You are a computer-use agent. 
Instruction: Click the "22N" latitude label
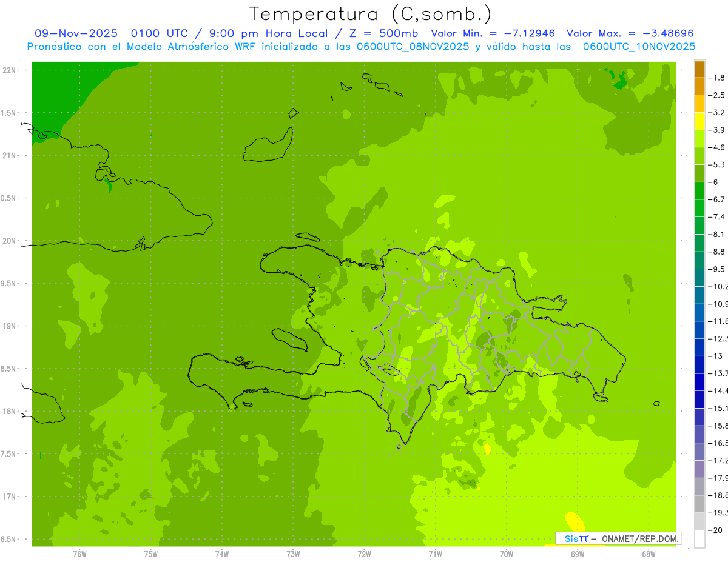[8, 70]
